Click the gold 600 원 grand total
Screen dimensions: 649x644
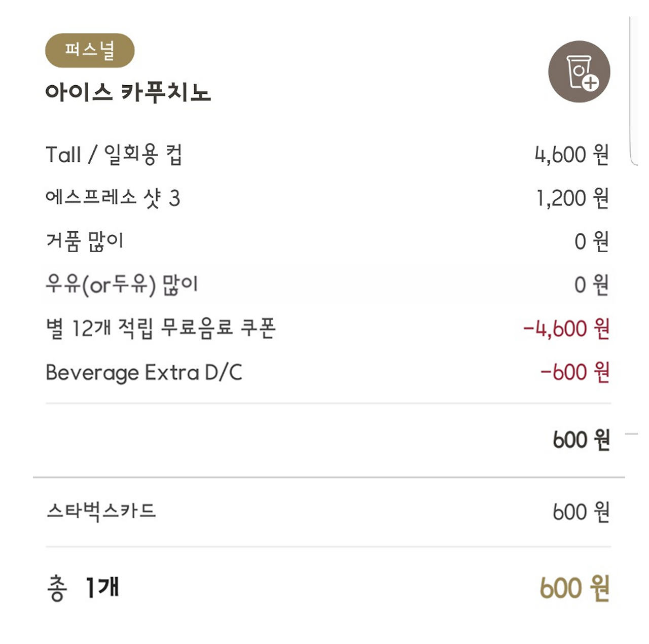pyautogui.click(x=574, y=588)
